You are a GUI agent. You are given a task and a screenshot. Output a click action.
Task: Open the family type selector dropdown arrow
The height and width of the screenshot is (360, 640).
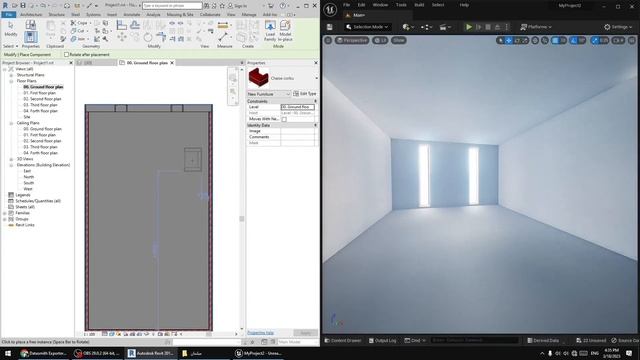pyautogui.click(x=316, y=78)
